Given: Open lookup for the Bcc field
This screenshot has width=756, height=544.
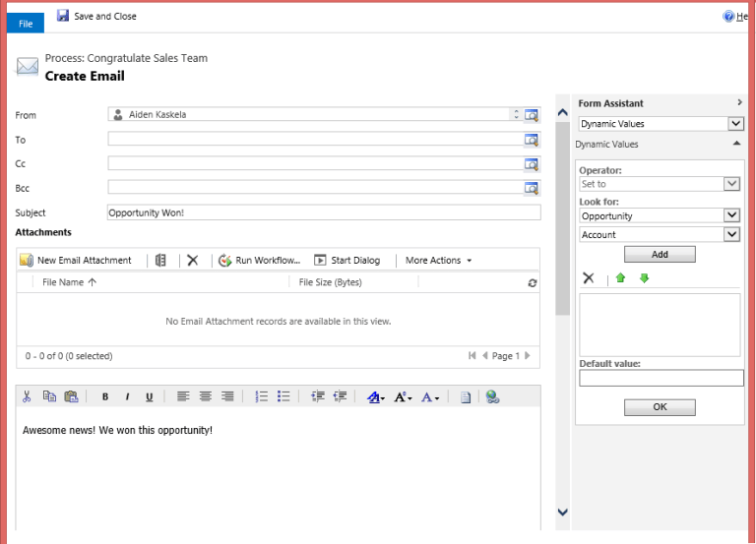Looking at the screenshot, I should click(x=532, y=188).
